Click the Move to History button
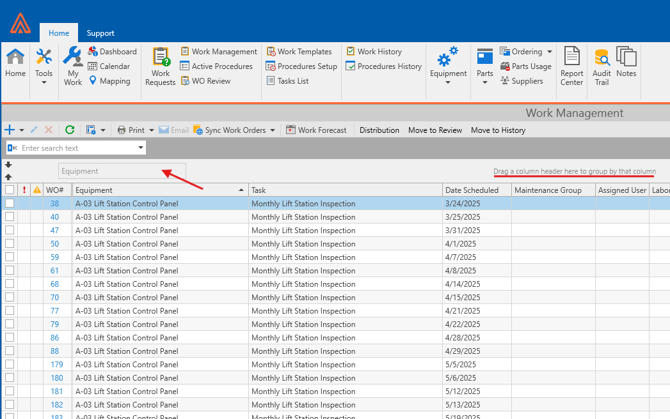 [x=498, y=130]
